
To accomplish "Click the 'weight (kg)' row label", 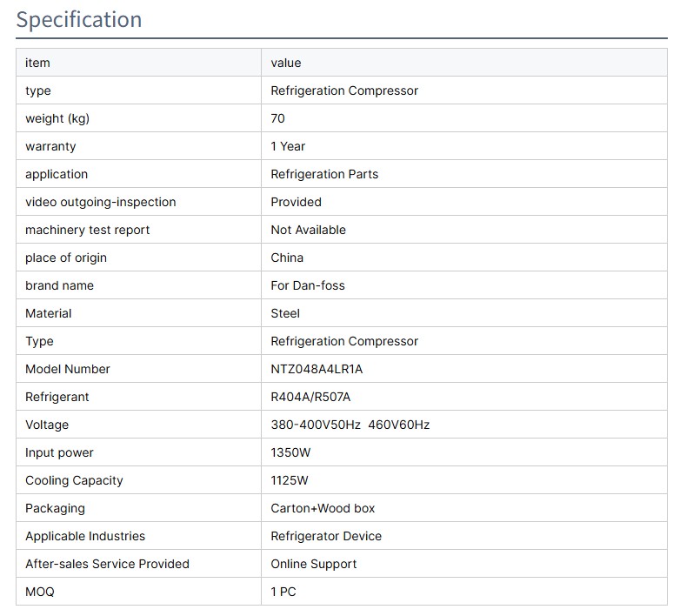I will coord(57,118).
